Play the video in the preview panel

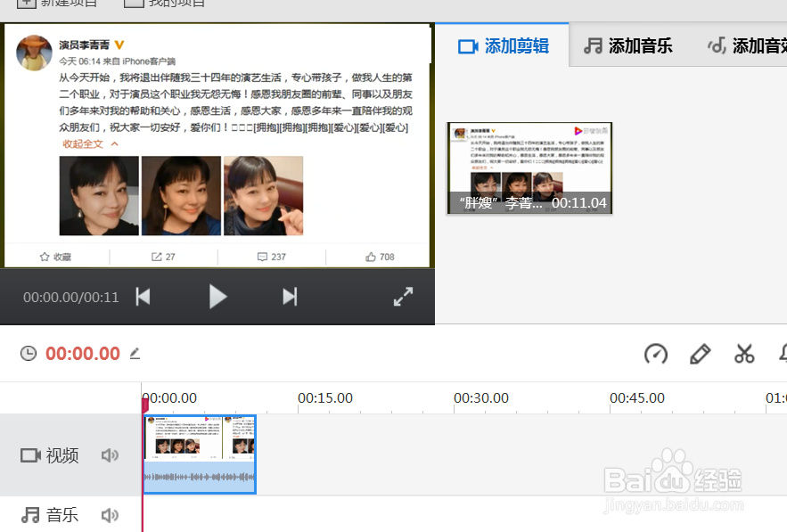point(217,296)
